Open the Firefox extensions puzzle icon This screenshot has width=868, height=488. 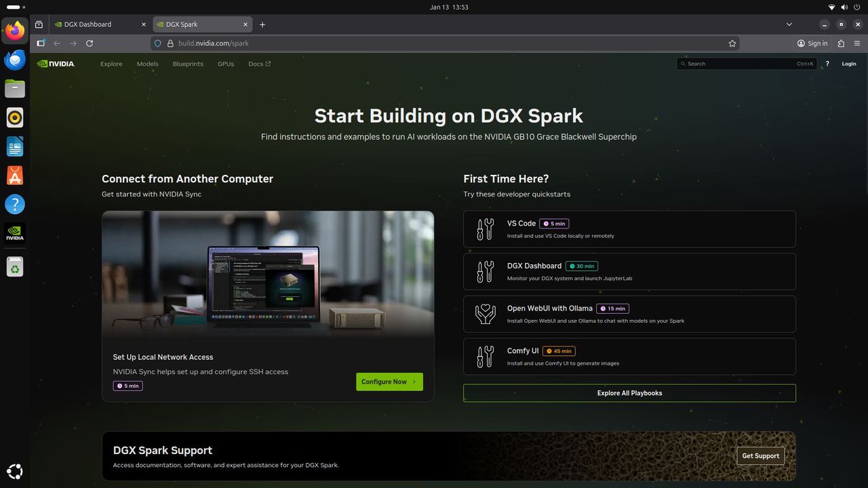pyautogui.click(x=841, y=43)
